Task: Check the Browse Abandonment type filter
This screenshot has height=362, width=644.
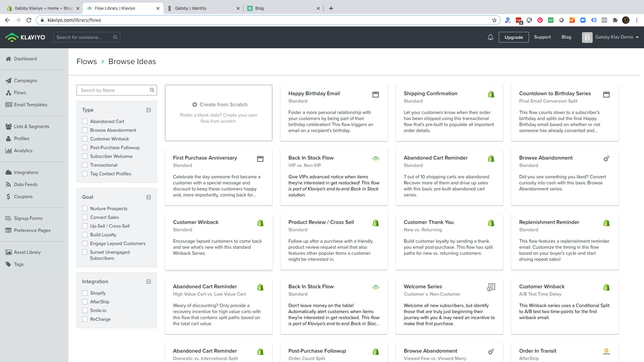Action: click(x=85, y=130)
